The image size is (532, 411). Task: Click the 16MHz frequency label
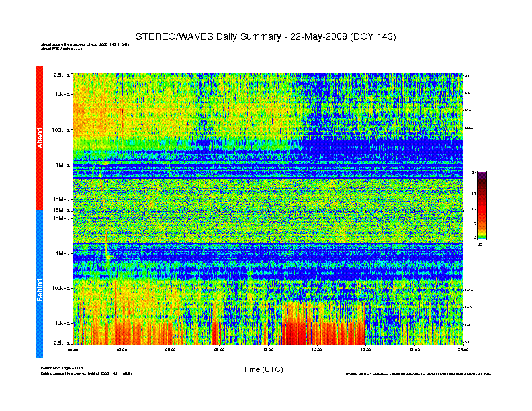[x=62, y=210]
